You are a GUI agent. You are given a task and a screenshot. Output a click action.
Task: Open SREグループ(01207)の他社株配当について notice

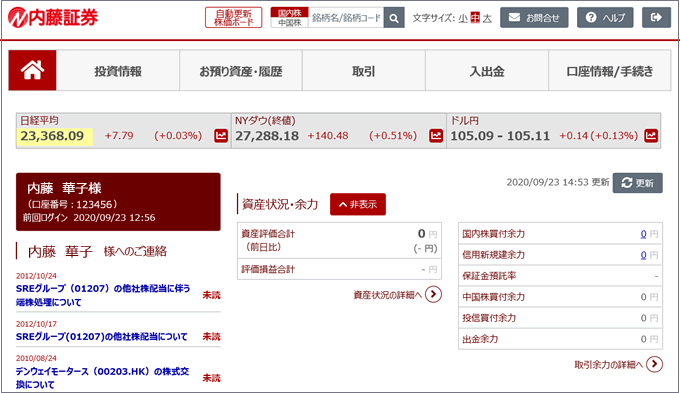click(102, 337)
